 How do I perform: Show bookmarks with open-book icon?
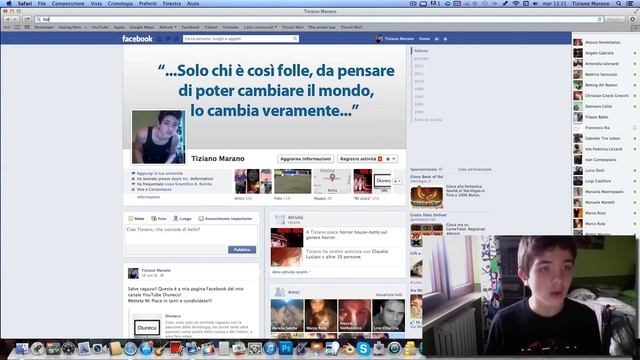pos(17,27)
